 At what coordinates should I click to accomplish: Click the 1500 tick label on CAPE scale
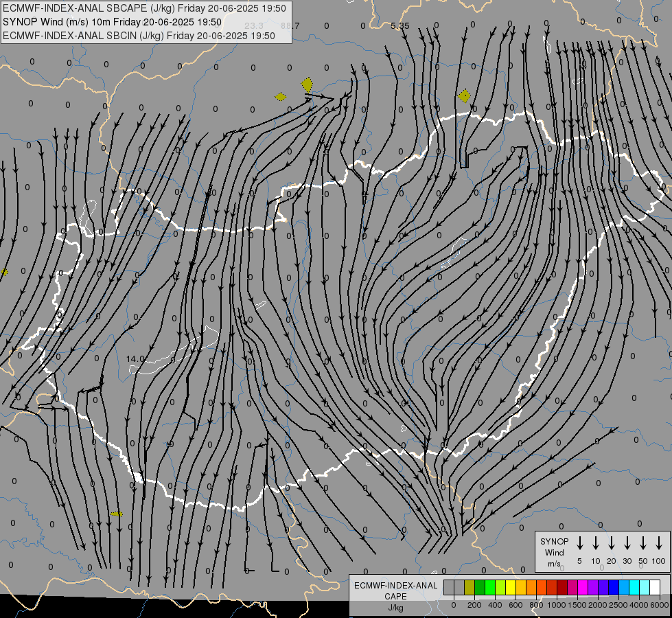[577, 605]
